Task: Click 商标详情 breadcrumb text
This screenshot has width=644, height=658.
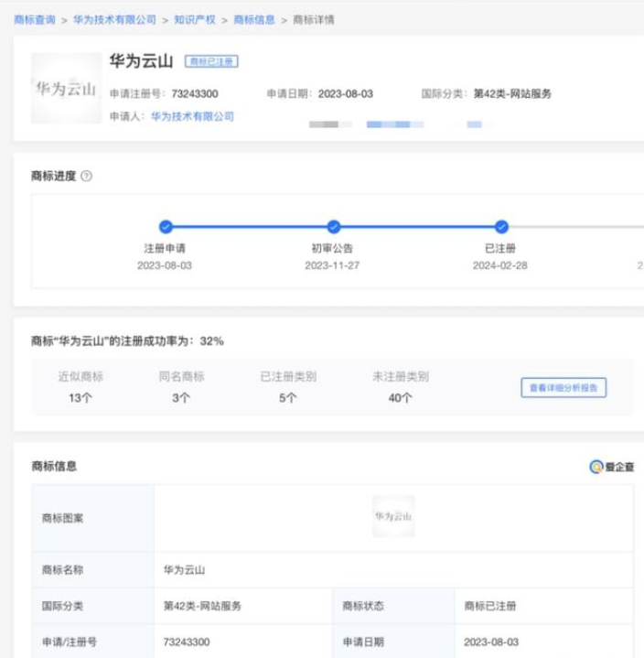Action: [x=314, y=20]
